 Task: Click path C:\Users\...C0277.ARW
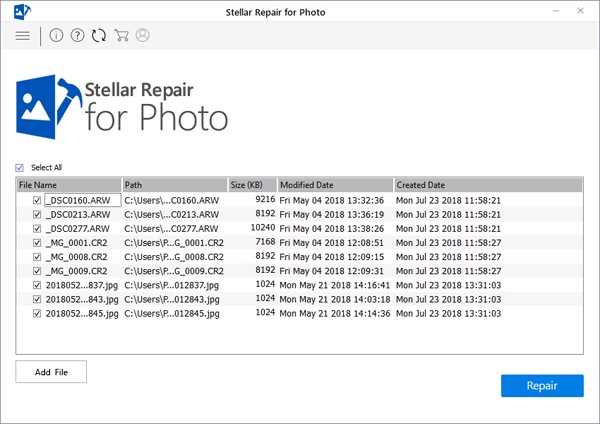click(x=171, y=228)
